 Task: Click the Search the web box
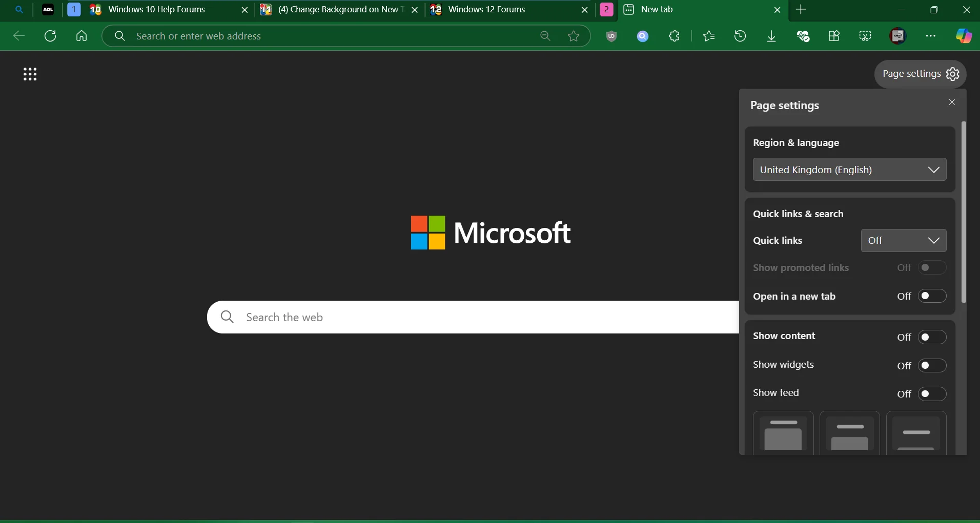[x=473, y=317]
